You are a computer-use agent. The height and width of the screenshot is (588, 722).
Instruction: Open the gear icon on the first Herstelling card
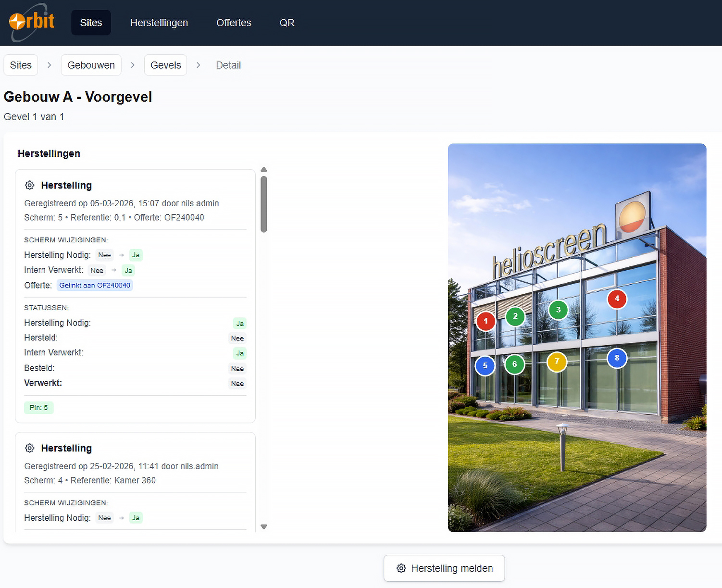[x=29, y=185]
